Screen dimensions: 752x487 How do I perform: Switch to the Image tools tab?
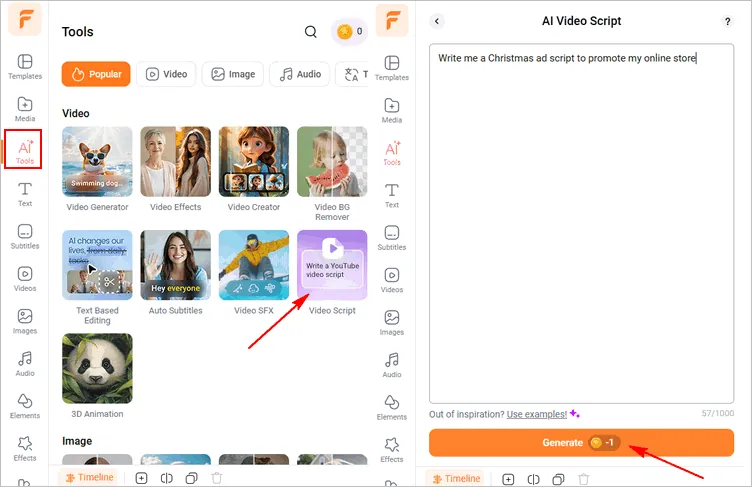(233, 74)
